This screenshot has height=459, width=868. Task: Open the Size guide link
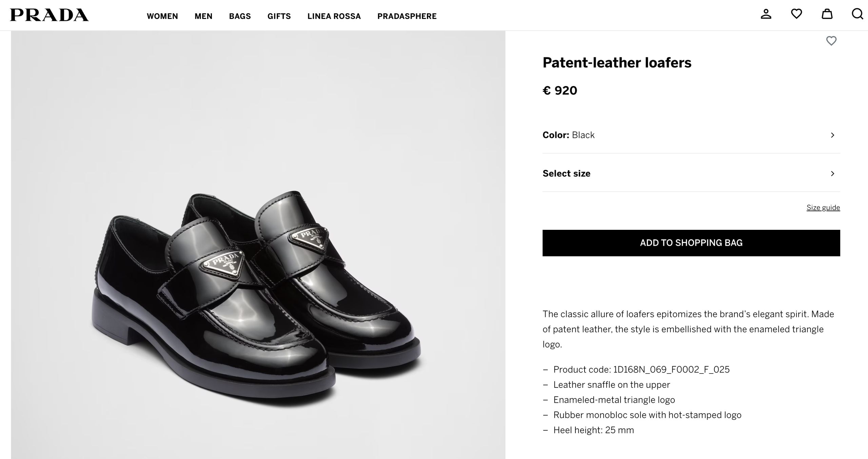click(823, 207)
